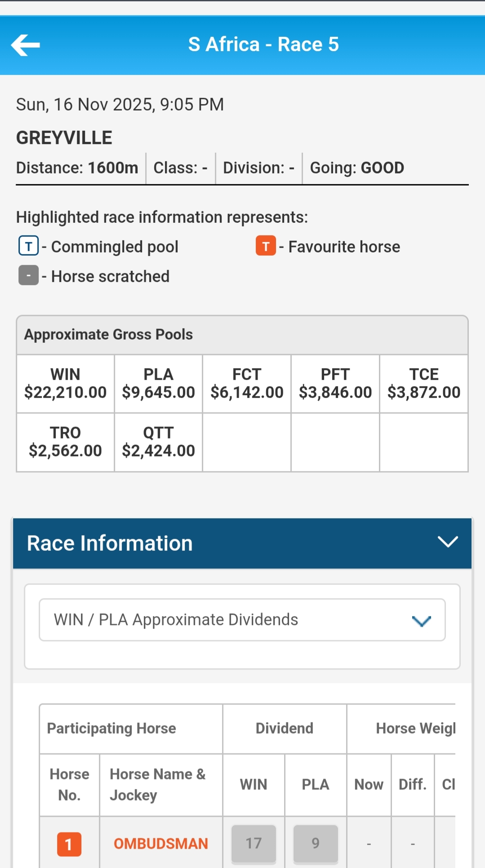
Task: Select WIN dividend 17 for Ombudsman
Action: click(x=254, y=843)
